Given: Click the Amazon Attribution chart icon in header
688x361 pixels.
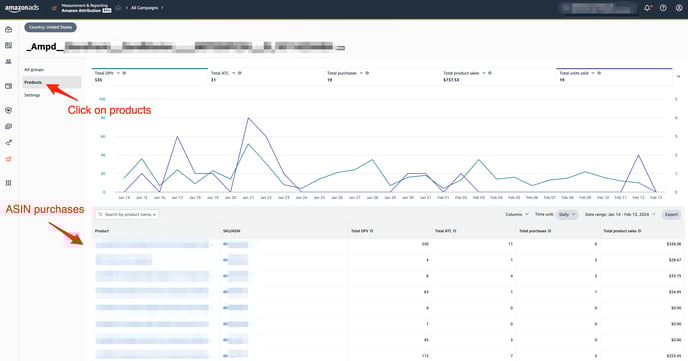Looking at the screenshot, I should click(54, 8).
